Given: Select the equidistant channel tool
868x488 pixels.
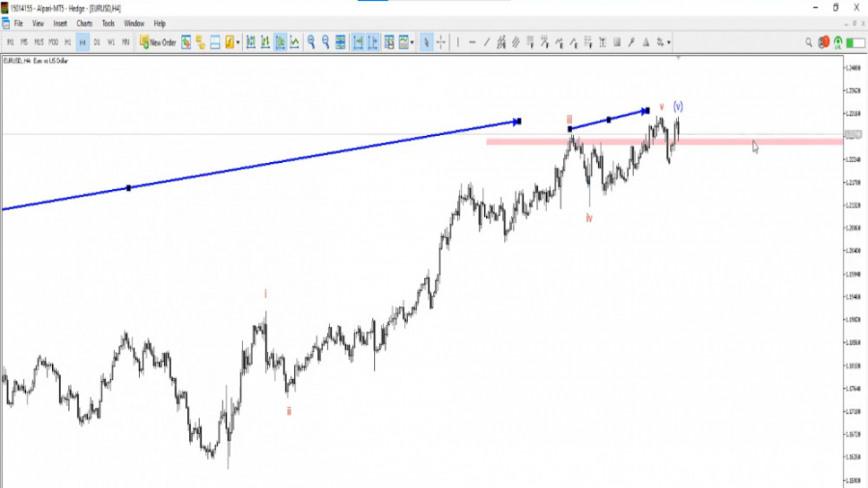Looking at the screenshot, I should [502, 42].
